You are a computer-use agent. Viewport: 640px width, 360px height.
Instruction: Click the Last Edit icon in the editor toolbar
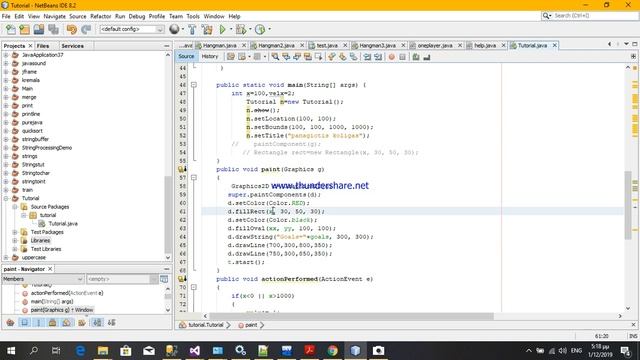click(x=231, y=57)
